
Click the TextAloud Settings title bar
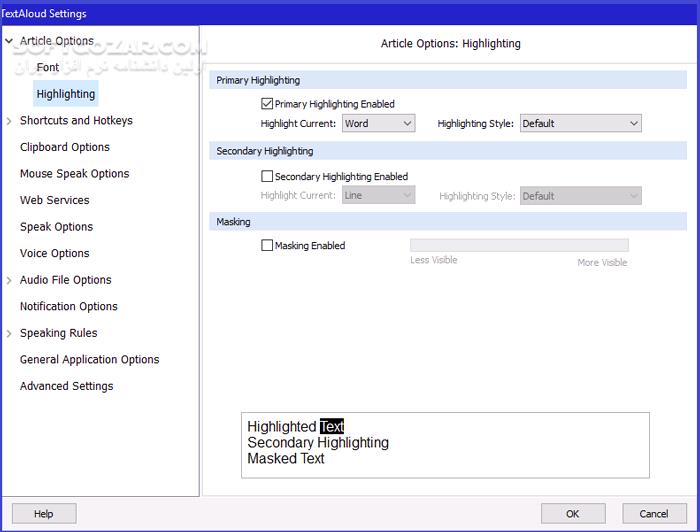coord(350,13)
